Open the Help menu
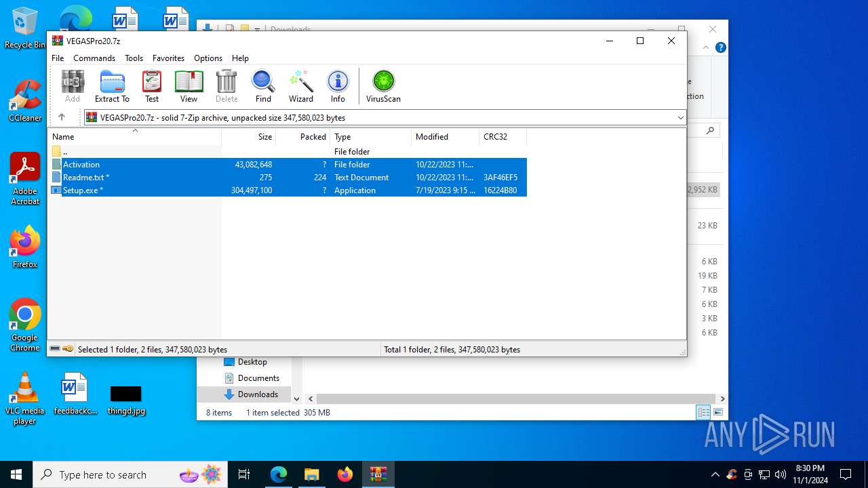 (240, 58)
